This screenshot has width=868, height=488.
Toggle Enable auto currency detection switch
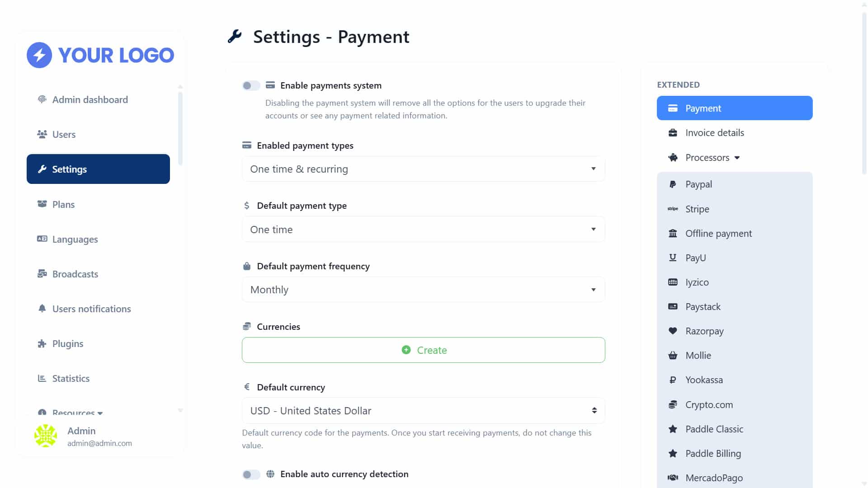pos(251,474)
